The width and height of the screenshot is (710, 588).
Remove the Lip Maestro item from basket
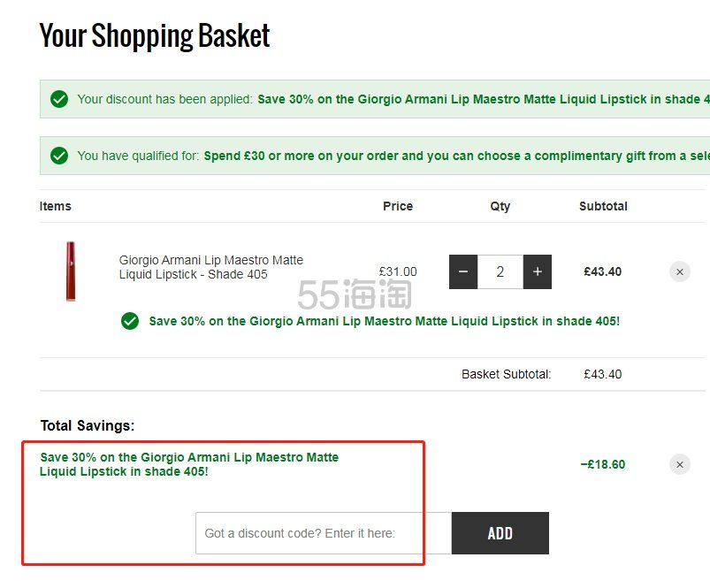pyautogui.click(x=680, y=271)
